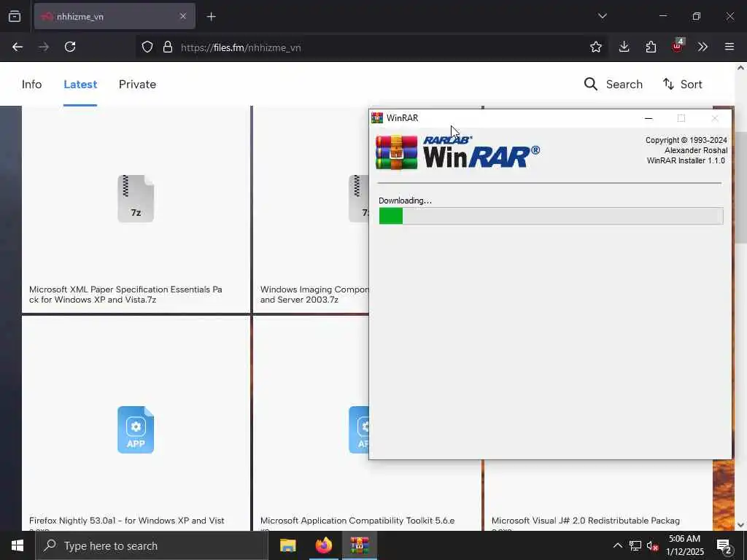This screenshot has width=747, height=560.
Task: Switch to Firefox in the taskbar
Action: pyautogui.click(x=323, y=545)
